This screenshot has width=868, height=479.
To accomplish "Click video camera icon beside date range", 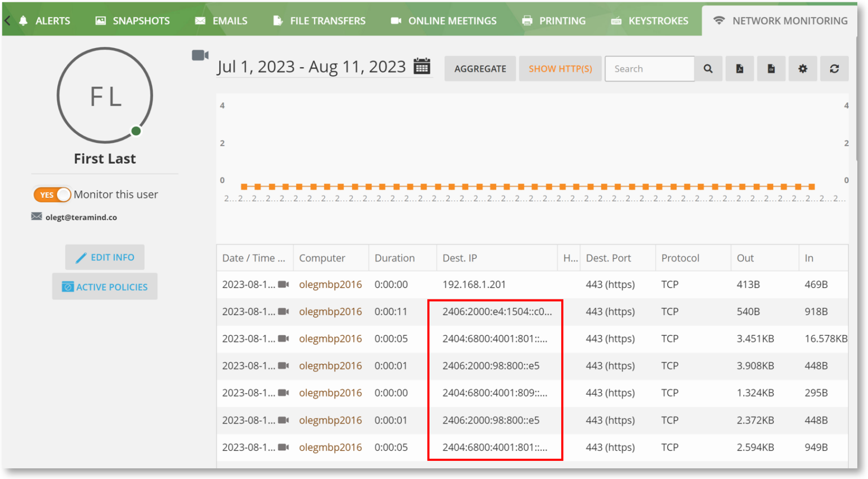I will pyautogui.click(x=199, y=55).
